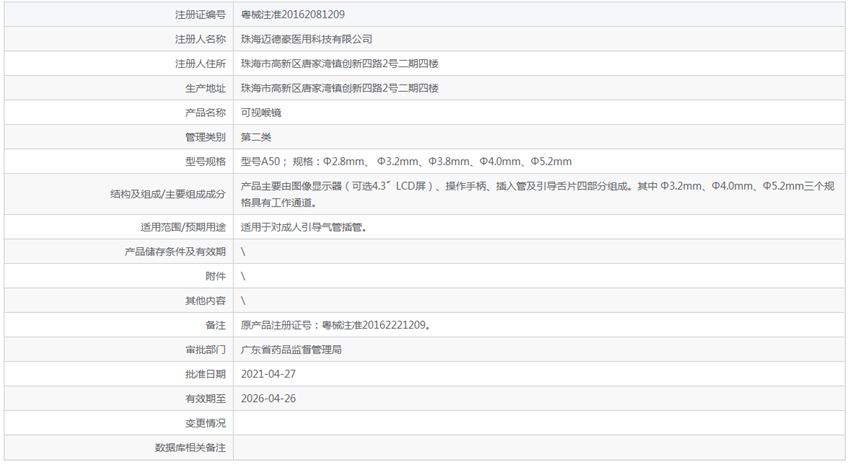Click the 变更情况 label

coord(205,423)
